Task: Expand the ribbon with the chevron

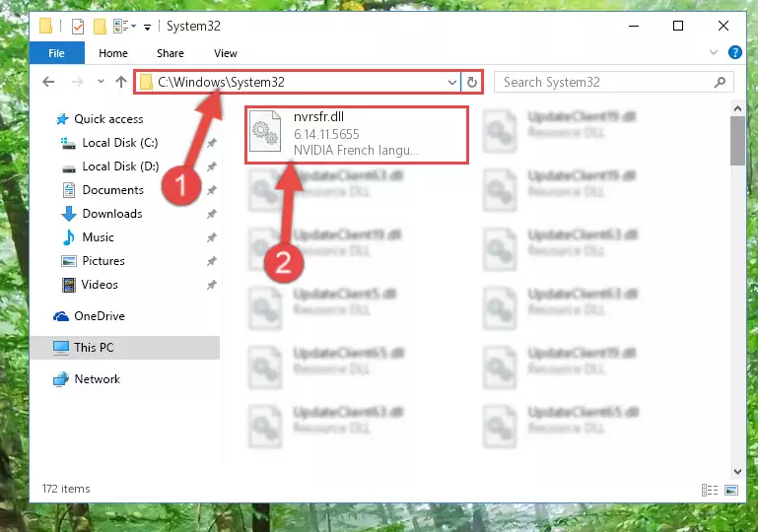Action: [713, 52]
